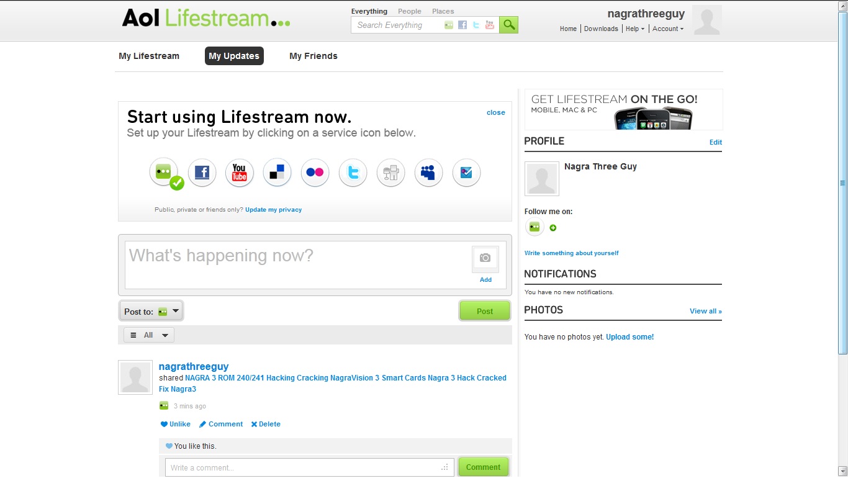The image size is (848, 504).
Task: Open the All filter dropdown
Action: click(x=149, y=335)
